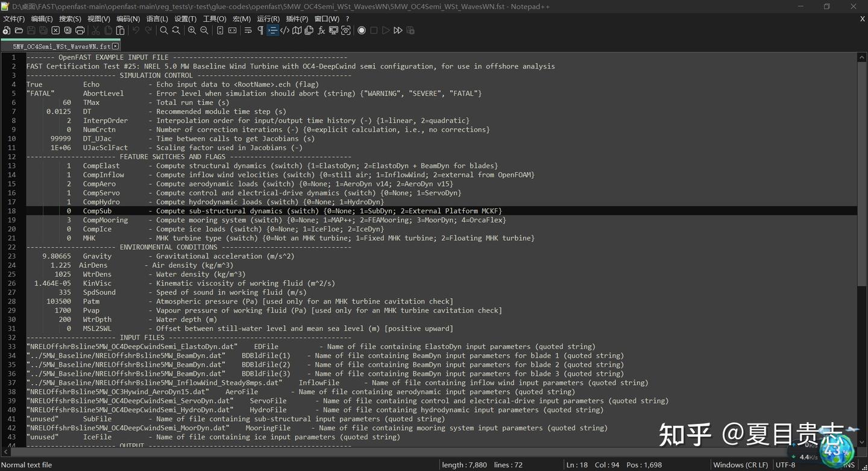Click the Print toolbar icon
Viewport: 868px width, 471px height.
pyautogui.click(x=78, y=30)
